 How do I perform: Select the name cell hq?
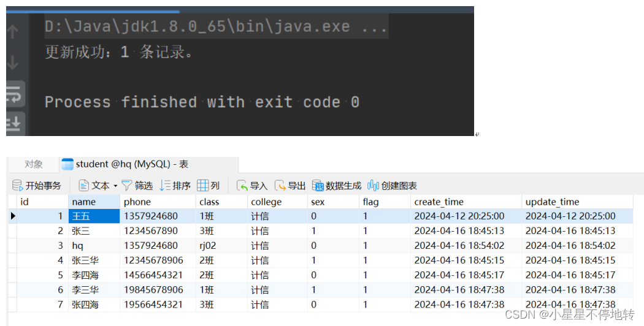(x=94, y=246)
